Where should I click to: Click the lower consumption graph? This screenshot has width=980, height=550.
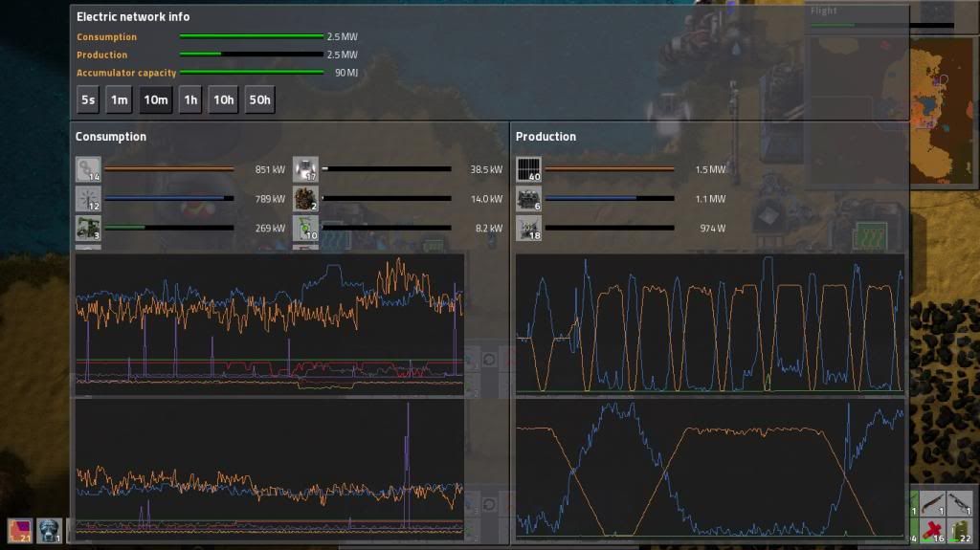point(269,469)
